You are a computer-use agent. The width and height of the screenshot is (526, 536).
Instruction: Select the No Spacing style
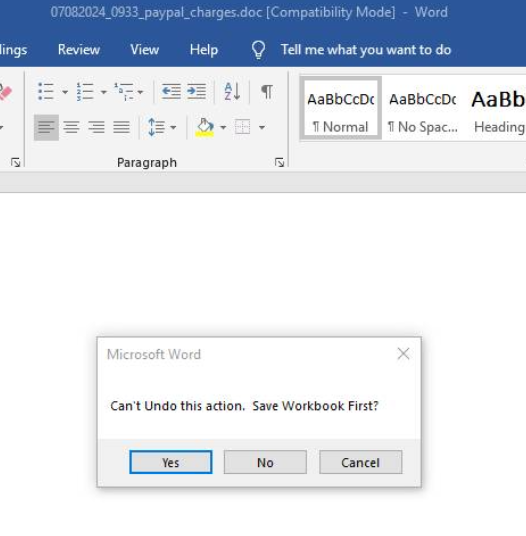423,108
